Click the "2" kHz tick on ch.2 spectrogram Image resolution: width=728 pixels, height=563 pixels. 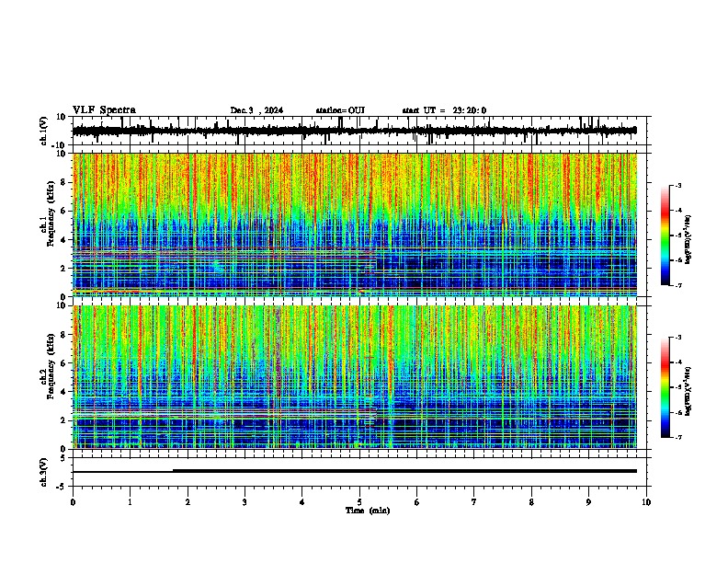(x=63, y=420)
